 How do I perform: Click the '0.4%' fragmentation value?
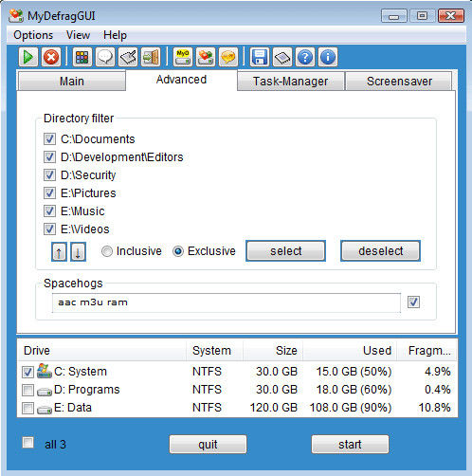click(438, 390)
